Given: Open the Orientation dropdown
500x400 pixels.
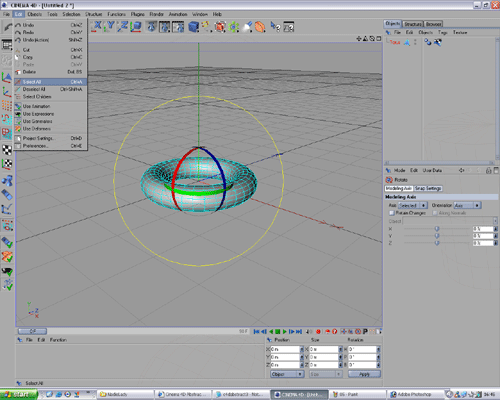Looking at the screenshot, I should (467, 205).
